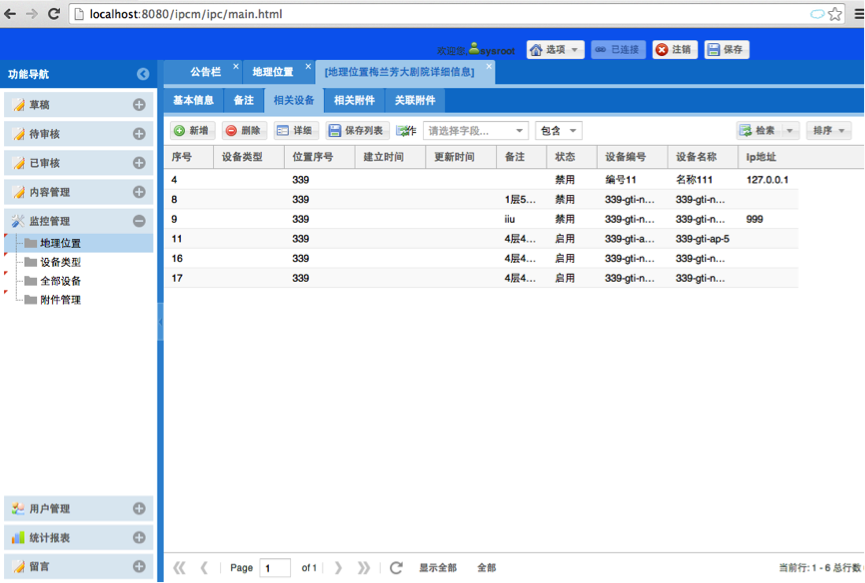Sort by 序号 column header
This screenshot has width=865, height=583.
pyautogui.click(x=189, y=157)
